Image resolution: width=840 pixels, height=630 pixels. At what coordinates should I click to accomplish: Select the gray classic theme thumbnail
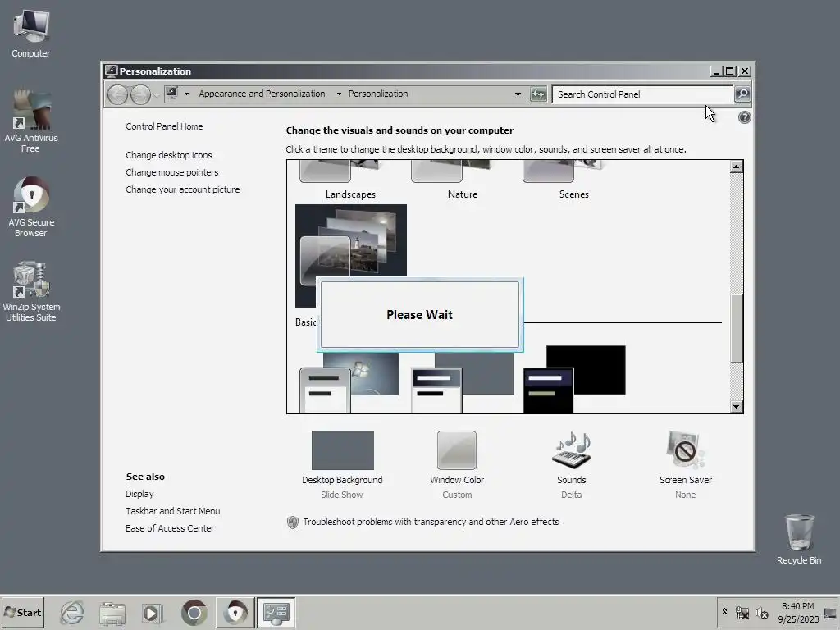[x=463, y=382]
